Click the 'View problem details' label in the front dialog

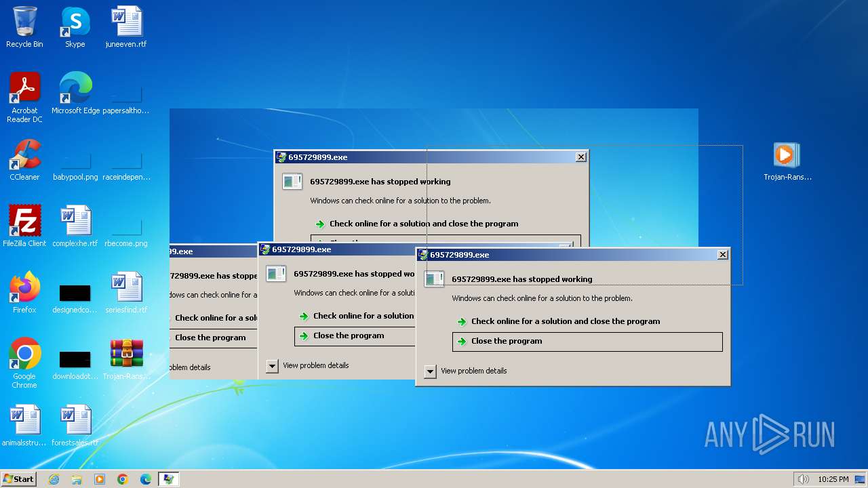click(473, 371)
